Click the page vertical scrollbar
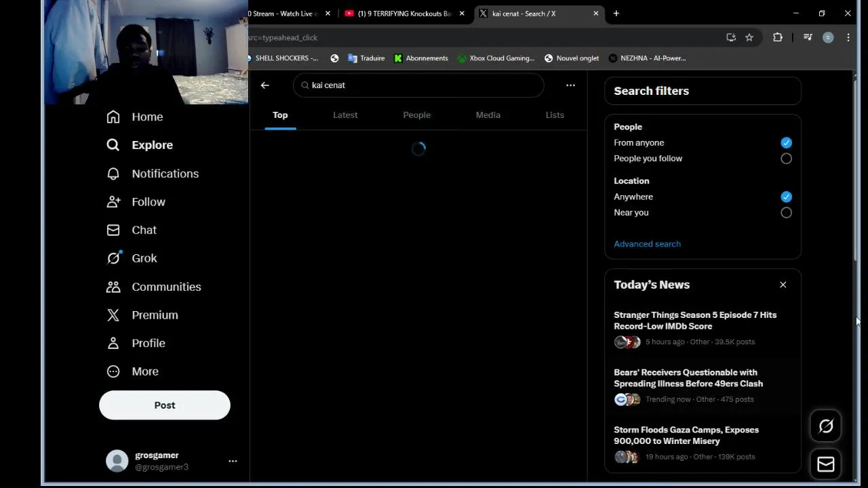Viewport: 868px width, 488px height. (x=855, y=167)
